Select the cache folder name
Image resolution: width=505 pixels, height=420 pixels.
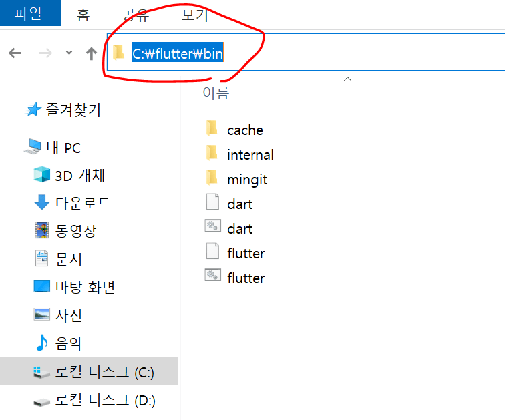pyautogui.click(x=245, y=130)
